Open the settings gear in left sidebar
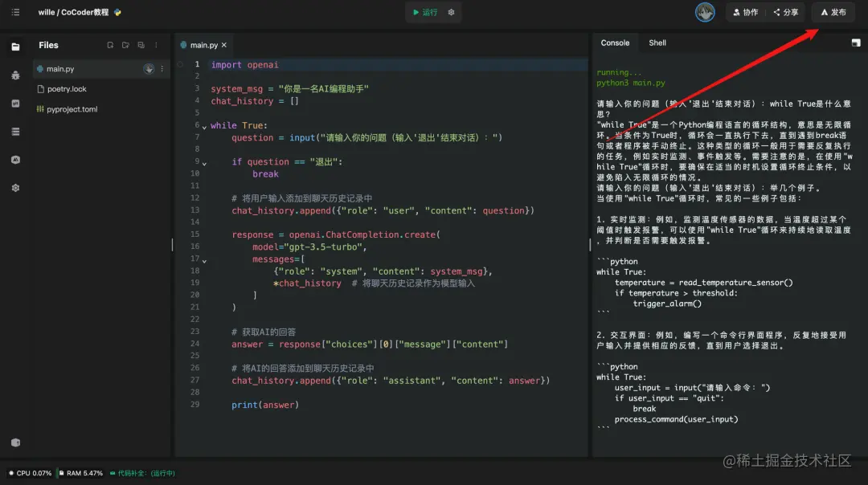868x485 pixels. click(x=15, y=188)
